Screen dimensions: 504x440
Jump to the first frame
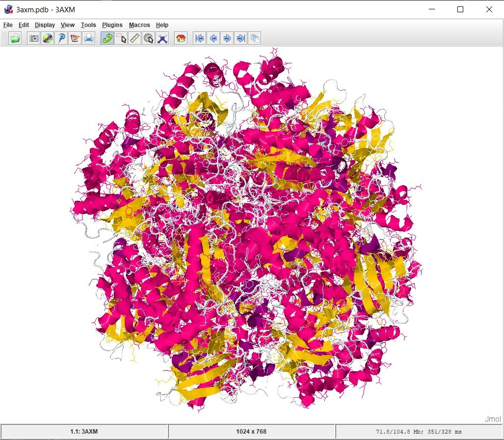[199, 38]
